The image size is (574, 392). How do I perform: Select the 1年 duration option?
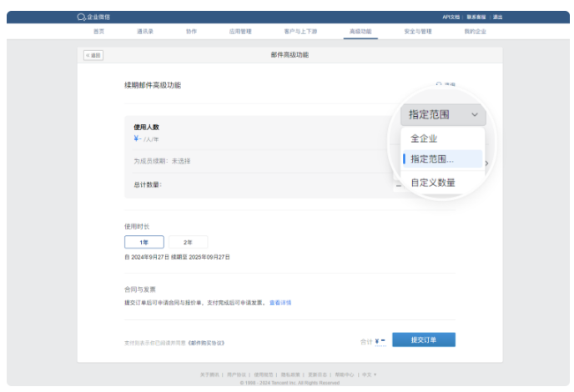[x=143, y=242]
